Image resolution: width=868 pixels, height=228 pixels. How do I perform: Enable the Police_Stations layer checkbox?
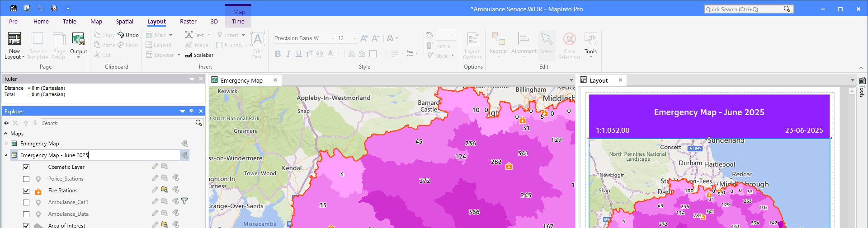[x=26, y=179]
